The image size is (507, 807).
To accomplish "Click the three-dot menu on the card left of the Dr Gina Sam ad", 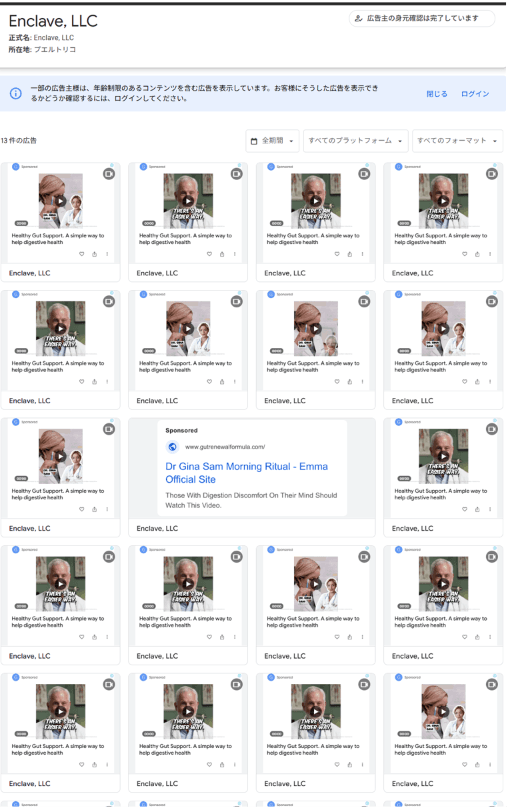I will (x=107, y=509).
